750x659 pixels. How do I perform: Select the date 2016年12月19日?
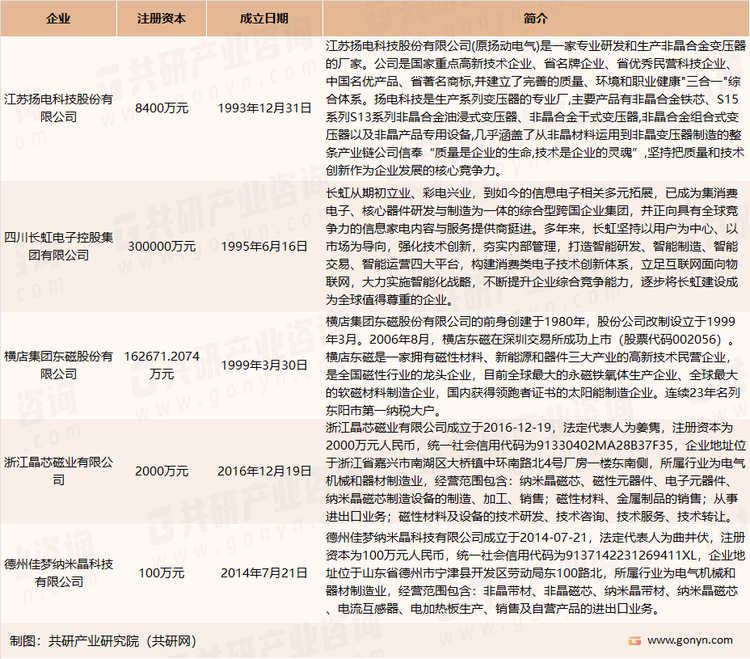click(x=264, y=471)
